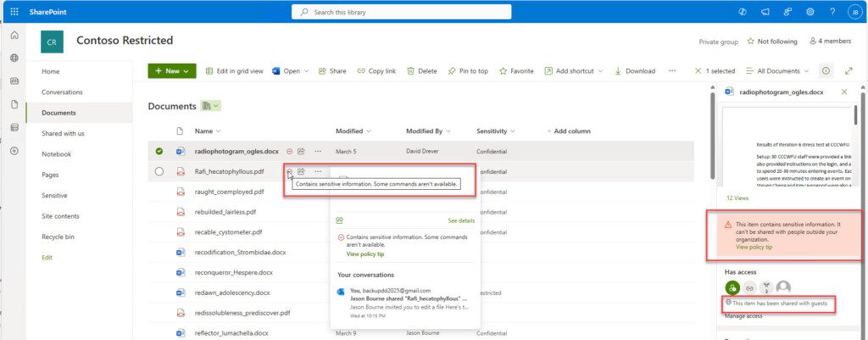Open My Files page icon in app bar
Image resolution: width=868 pixels, height=340 pixels.
pyautogui.click(x=14, y=104)
